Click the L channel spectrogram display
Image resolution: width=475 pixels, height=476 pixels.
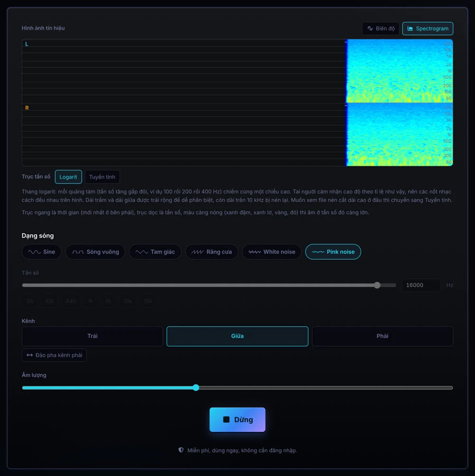coord(237,71)
